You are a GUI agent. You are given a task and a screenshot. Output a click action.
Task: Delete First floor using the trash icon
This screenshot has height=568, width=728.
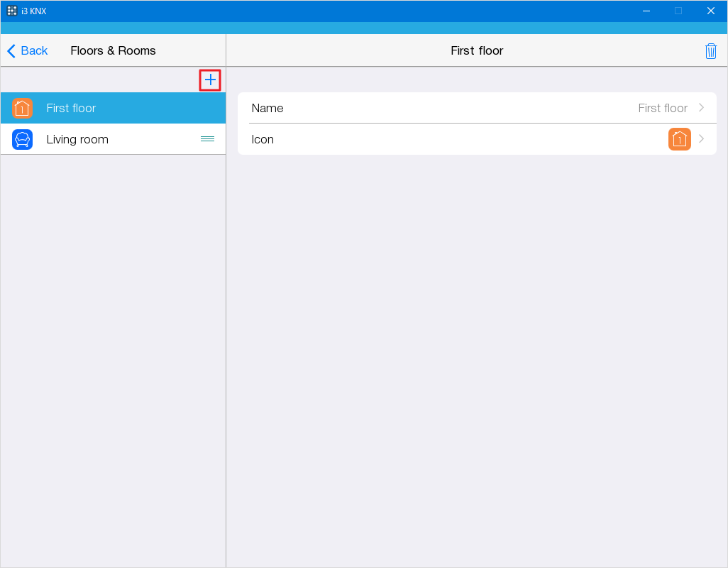click(710, 51)
